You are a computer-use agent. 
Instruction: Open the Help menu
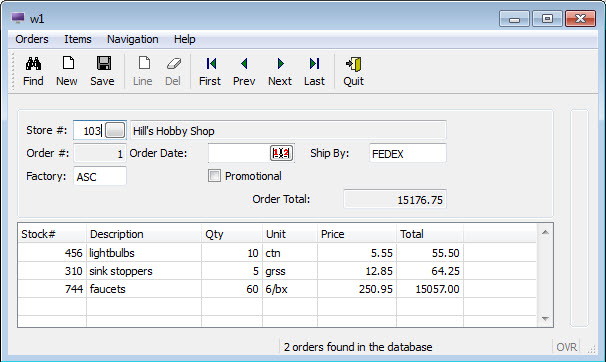184,39
